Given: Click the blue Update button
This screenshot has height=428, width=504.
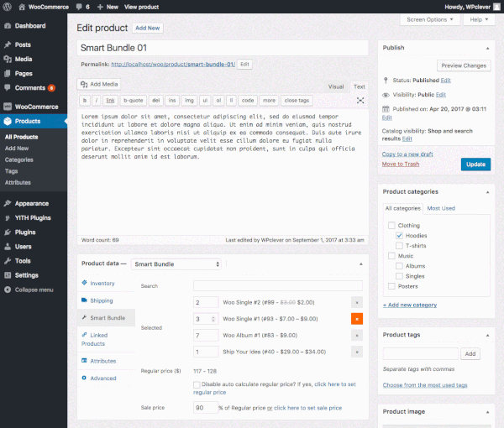Looking at the screenshot, I should pos(475,164).
